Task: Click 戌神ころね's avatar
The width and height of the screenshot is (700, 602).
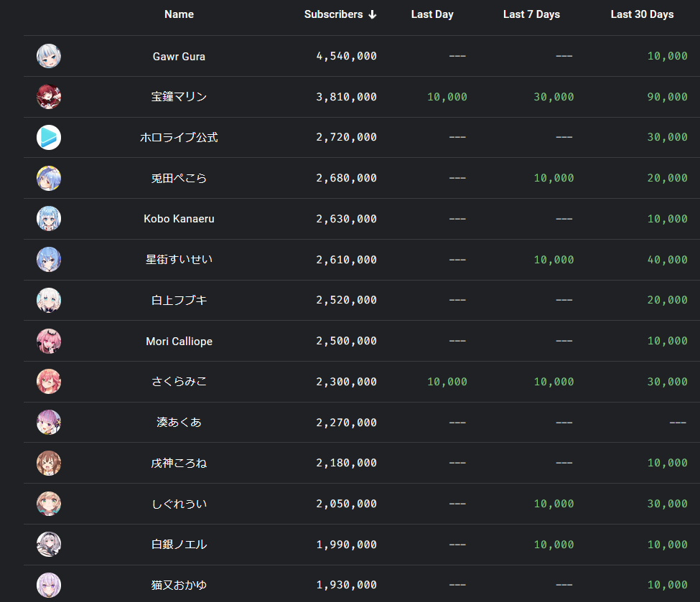Action: (49, 463)
